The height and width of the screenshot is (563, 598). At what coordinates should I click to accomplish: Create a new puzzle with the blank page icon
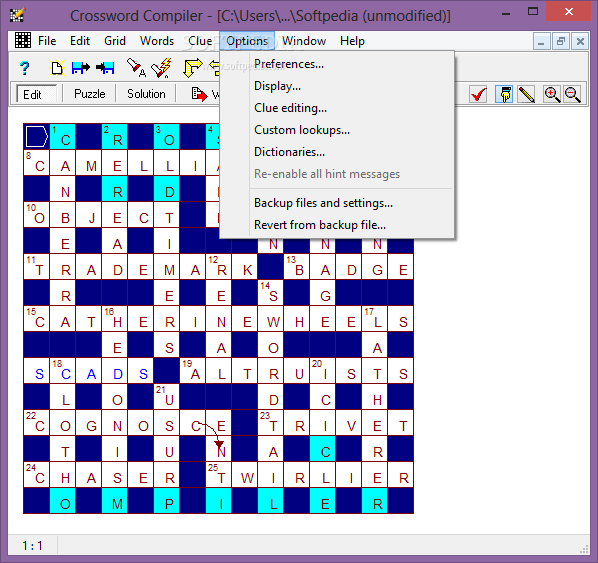pos(56,68)
